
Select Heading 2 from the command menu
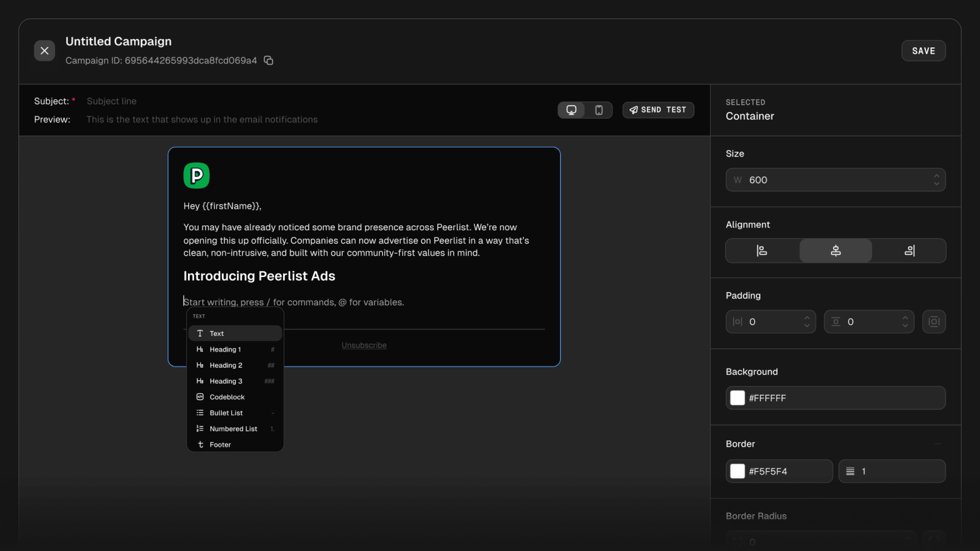pyautogui.click(x=226, y=365)
